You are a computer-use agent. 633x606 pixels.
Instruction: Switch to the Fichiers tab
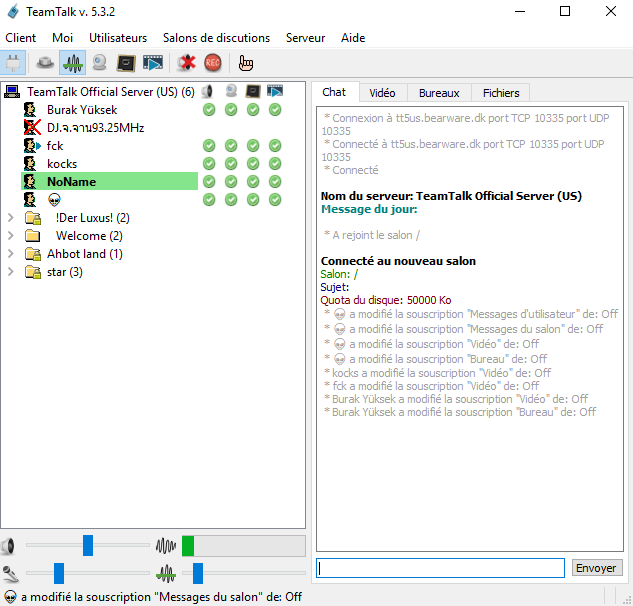click(501, 93)
